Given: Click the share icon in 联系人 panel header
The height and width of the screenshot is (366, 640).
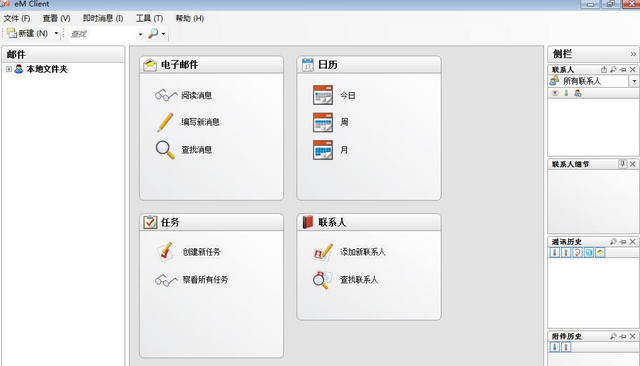Looking at the screenshot, I should [604, 70].
